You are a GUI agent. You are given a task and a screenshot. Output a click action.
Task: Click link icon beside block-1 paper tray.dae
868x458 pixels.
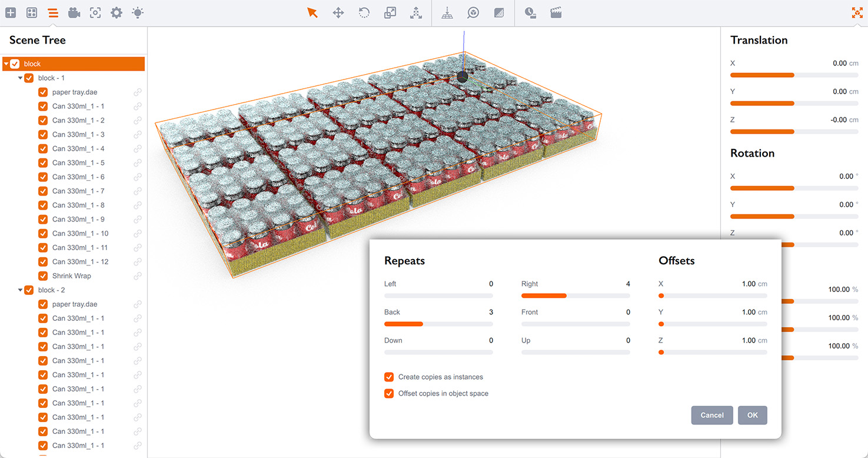tap(137, 92)
